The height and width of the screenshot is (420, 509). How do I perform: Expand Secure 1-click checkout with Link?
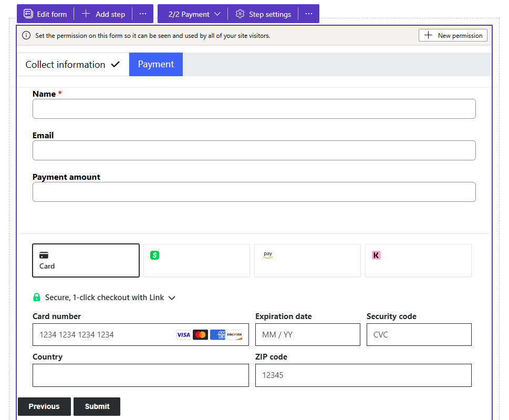tap(104, 298)
